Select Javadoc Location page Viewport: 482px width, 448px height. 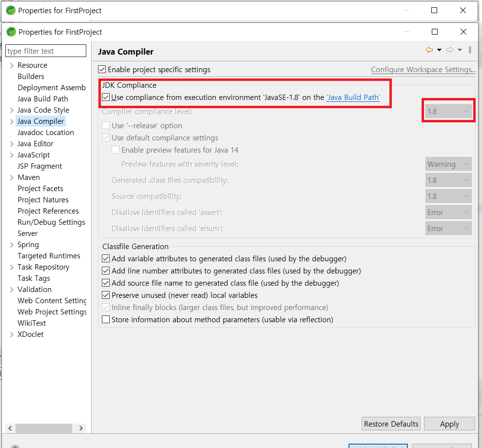click(45, 133)
